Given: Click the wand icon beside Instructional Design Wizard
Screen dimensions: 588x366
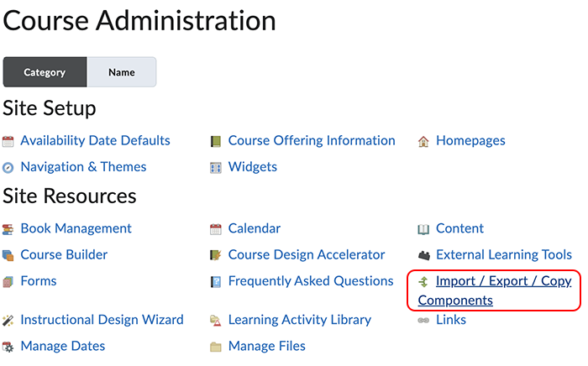Looking at the screenshot, I should click(x=8, y=320).
